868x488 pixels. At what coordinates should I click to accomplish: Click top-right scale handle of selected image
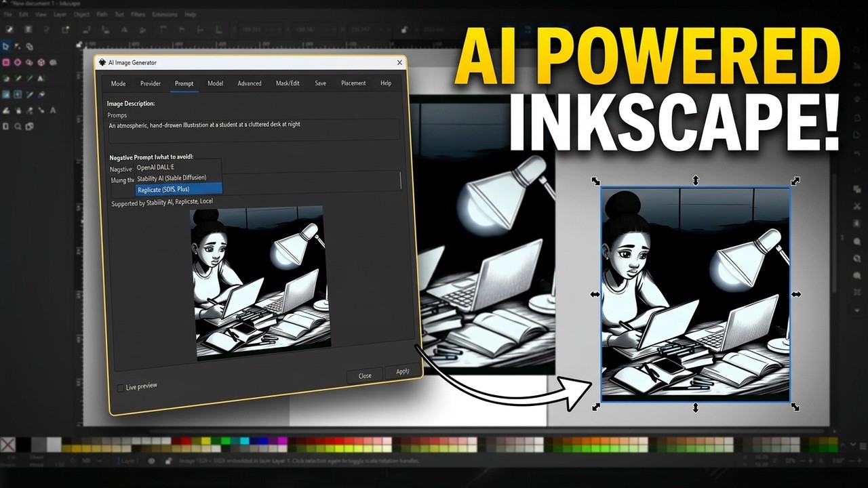pos(795,181)
